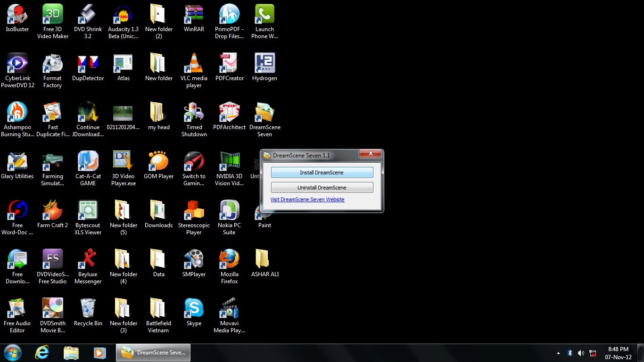Open Visit DreamScene Seven Website link
The height and width of the screenshot is (362, 644).
tap(307, 199)
